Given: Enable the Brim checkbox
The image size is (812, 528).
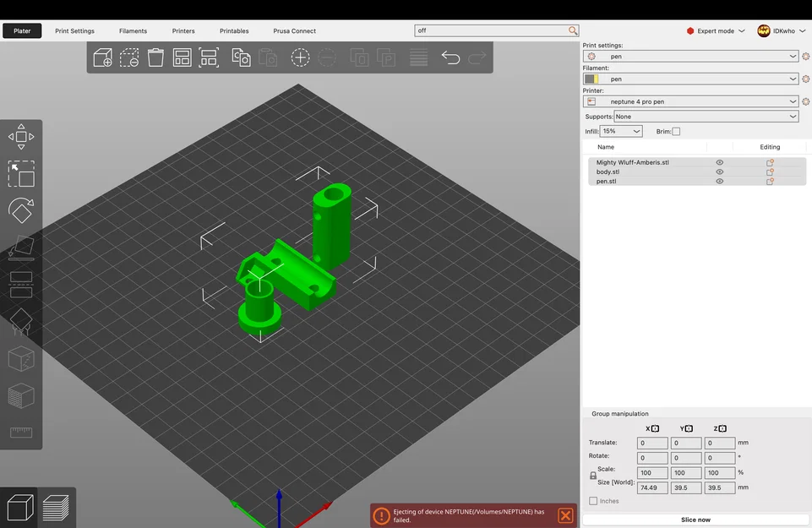Looking at the screenshot, I should click(676, 132).
